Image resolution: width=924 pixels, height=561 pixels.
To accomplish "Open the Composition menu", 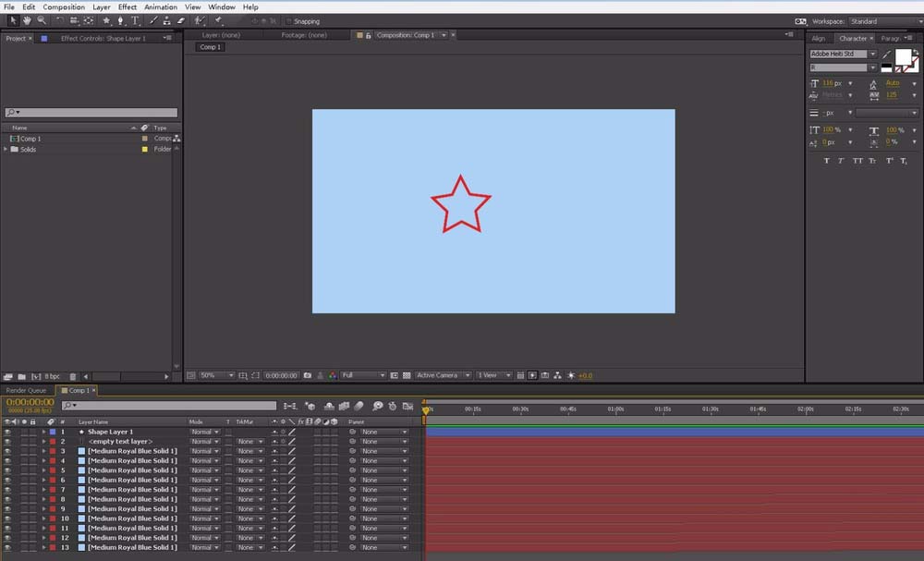I will coord(64,7).
